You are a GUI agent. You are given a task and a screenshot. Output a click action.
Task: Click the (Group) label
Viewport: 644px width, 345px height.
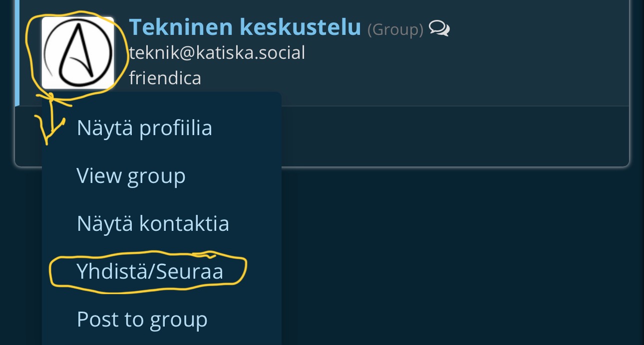pos(395,29)
